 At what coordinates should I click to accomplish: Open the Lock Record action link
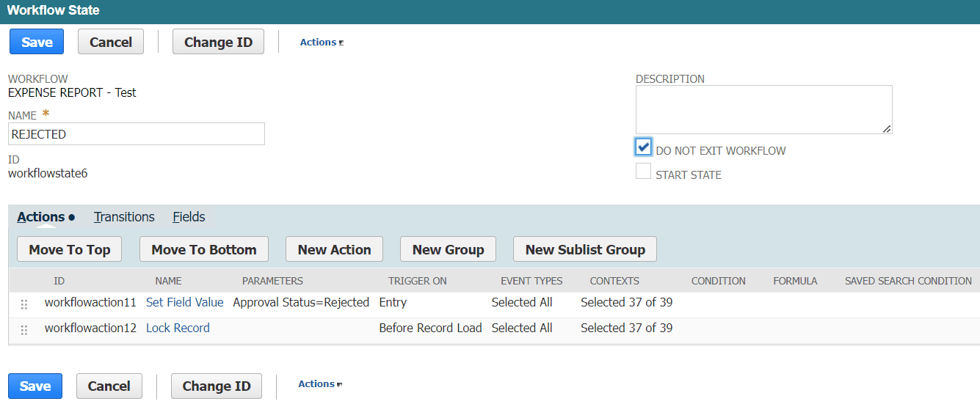(x=178, y=328)
